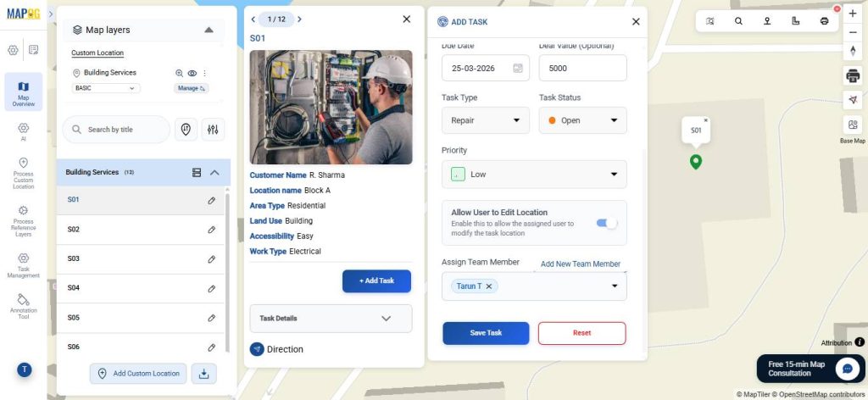
Task: Click the map search magnifier icon
Action: click(738, 21)
